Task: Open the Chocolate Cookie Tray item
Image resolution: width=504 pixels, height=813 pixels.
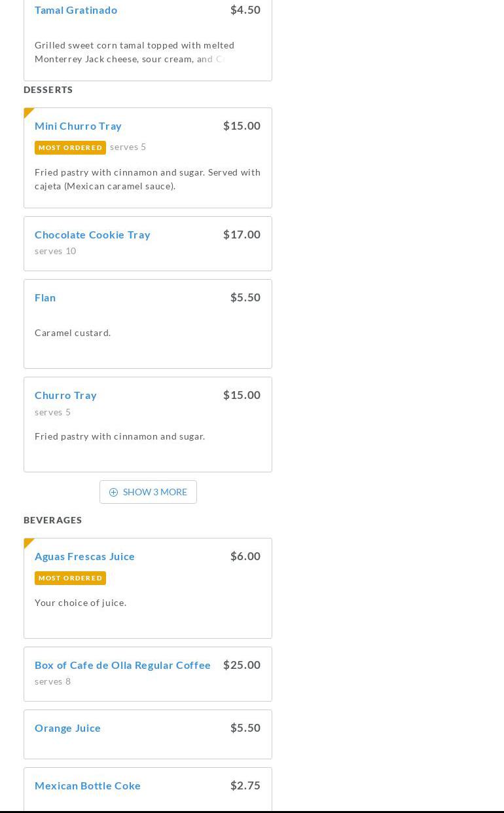Action: pos(92,235)
